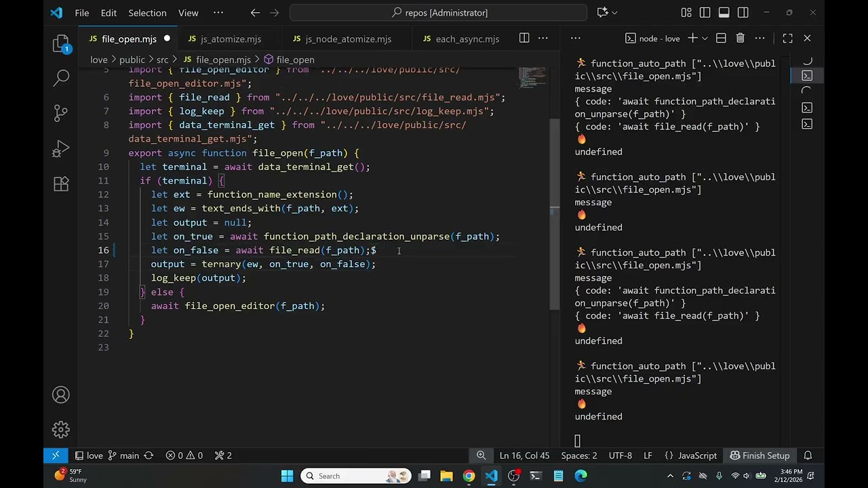
Task: Select the highlighted terminal in terminal list
Action: coord(807,75)
